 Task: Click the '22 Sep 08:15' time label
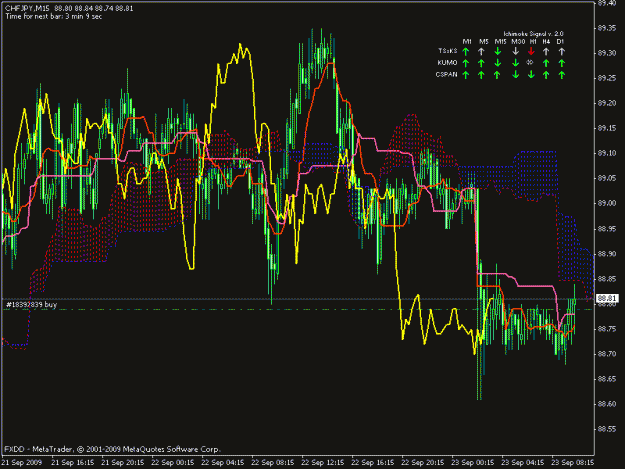pyautogui.click(x=273, y=463)
